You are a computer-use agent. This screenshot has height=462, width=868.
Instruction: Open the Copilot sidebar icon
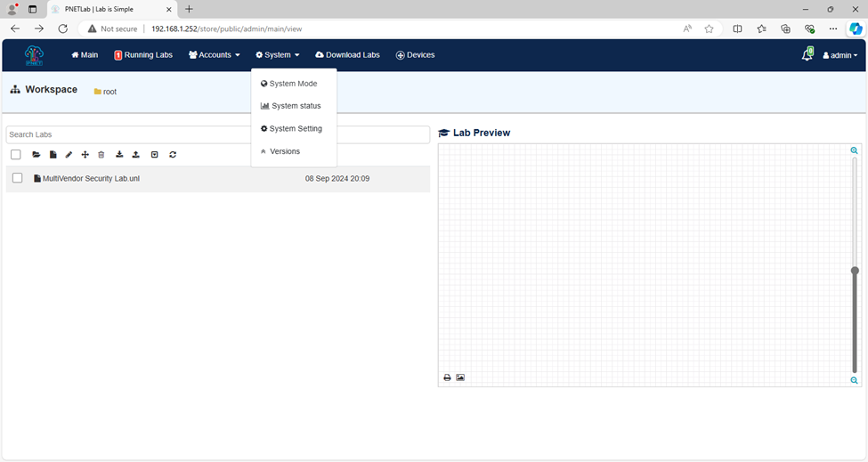[856, 28]
